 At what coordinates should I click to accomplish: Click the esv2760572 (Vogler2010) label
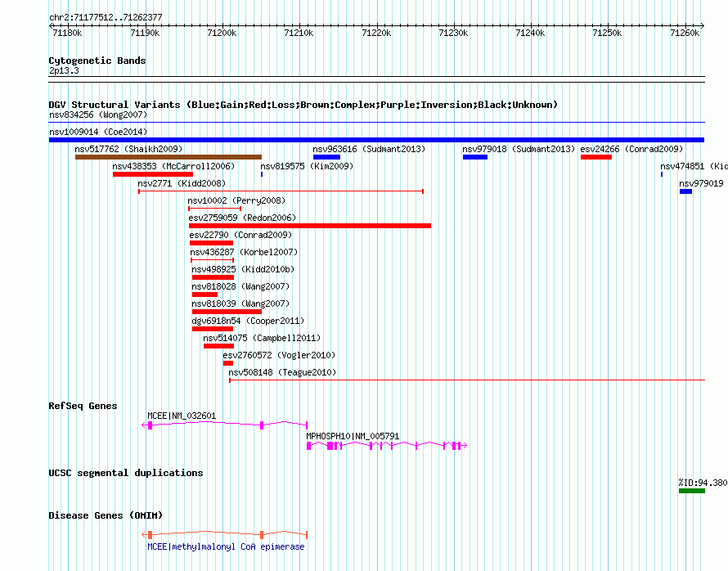(x=279, y=355)
